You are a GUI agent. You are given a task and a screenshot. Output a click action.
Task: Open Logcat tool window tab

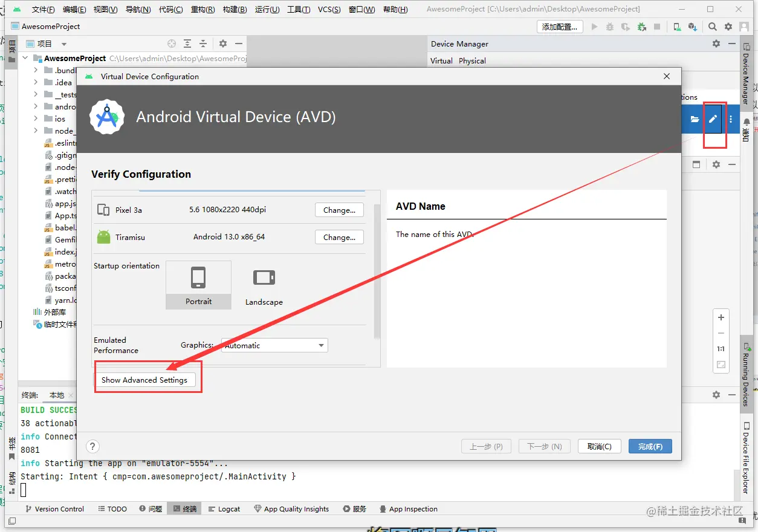tap(224, 509)
